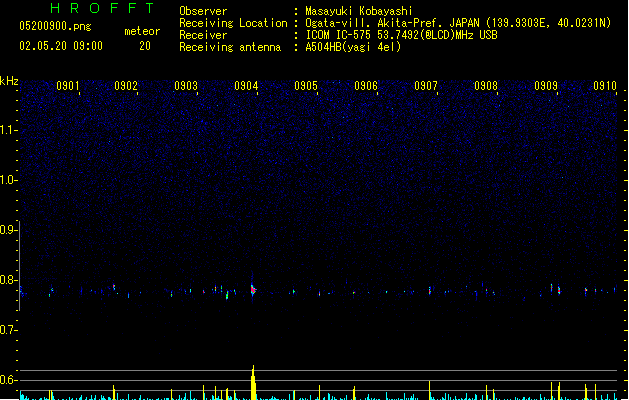The width and height of the screenshot is (629, 400).
Task: Click the 'Observer' field label
Action: click(x=203, y=11)
